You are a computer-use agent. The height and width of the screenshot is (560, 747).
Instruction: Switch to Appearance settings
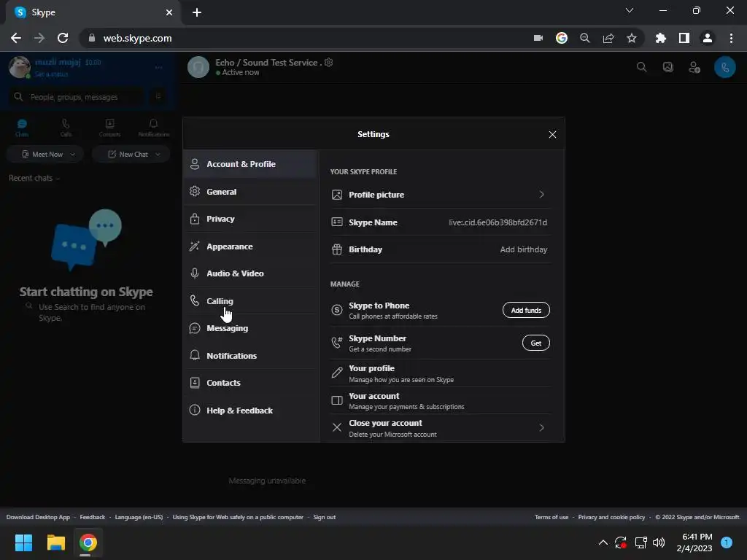[251, 246]
